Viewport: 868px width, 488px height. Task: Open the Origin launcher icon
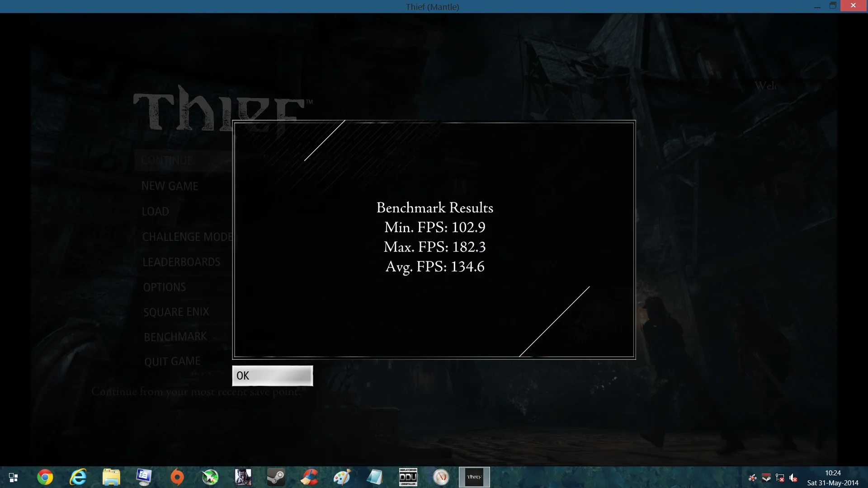tap(177, 477)
